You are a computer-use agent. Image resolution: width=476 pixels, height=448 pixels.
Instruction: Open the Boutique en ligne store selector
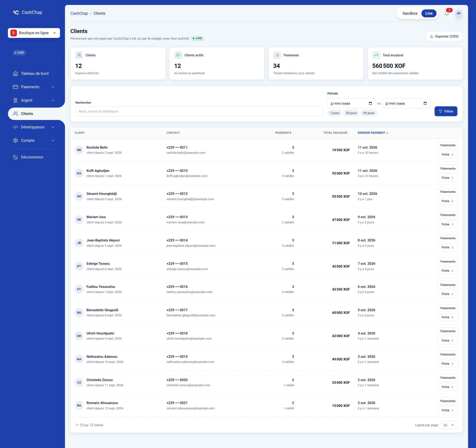pos(34,33)
